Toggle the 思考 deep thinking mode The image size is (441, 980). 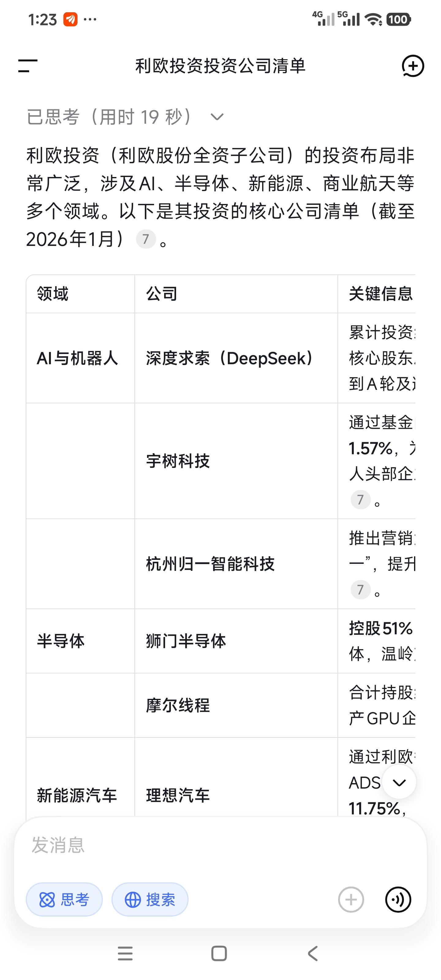64,900
